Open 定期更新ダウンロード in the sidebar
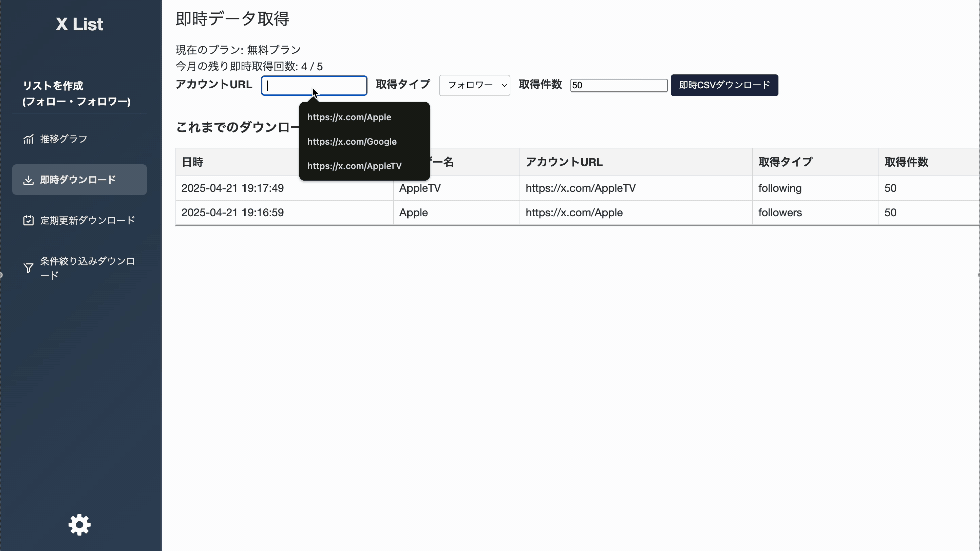980x551 pixels. tap(79, 220)
